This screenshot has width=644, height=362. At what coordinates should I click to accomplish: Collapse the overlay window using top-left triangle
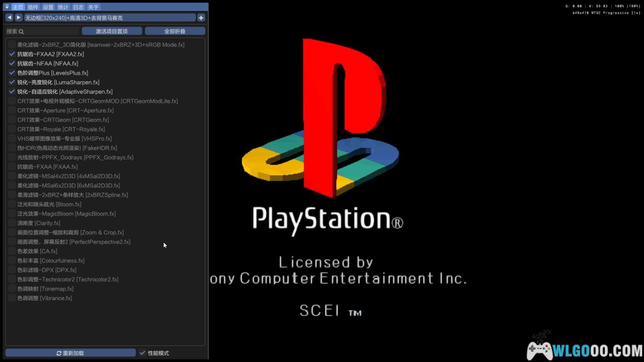coord(7,7)
